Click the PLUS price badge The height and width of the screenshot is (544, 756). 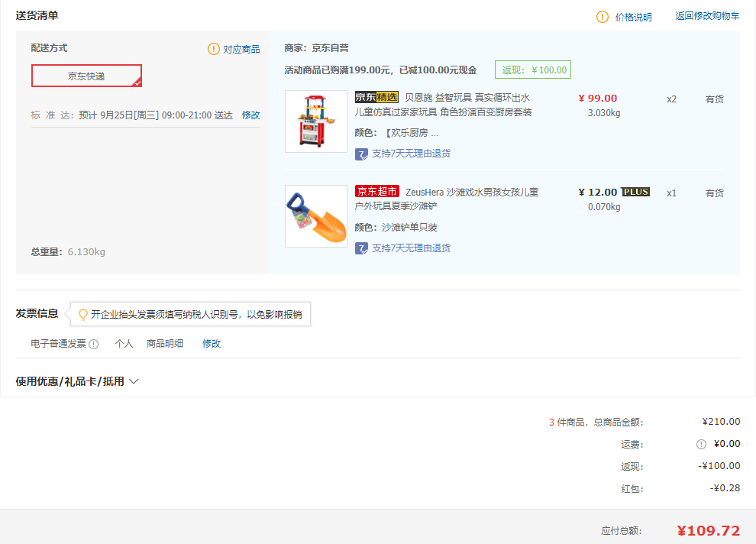tap(635, 192)
